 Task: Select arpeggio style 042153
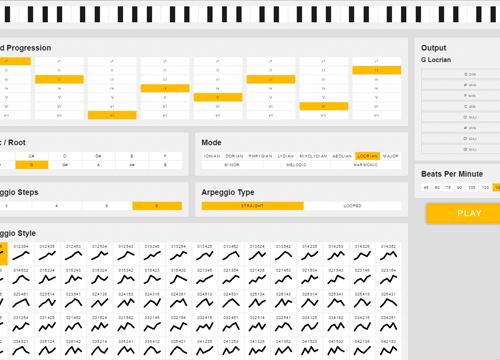pos(389,348)
